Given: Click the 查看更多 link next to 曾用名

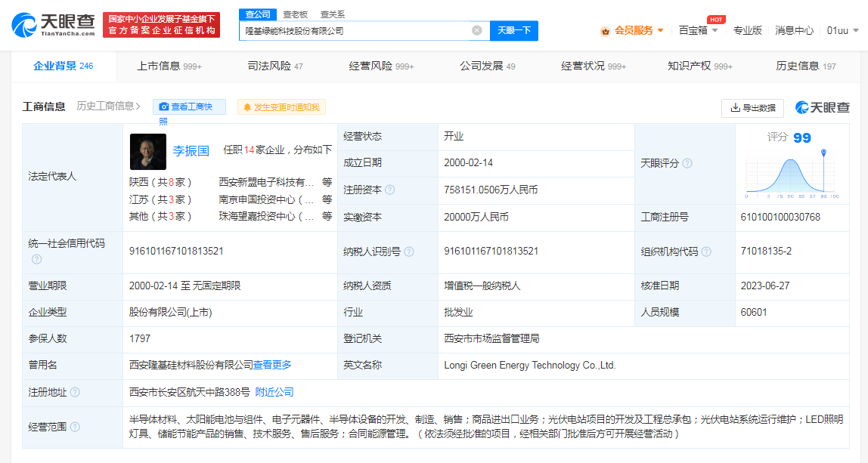Looking at the screenshot, I should tap(272, 365).
